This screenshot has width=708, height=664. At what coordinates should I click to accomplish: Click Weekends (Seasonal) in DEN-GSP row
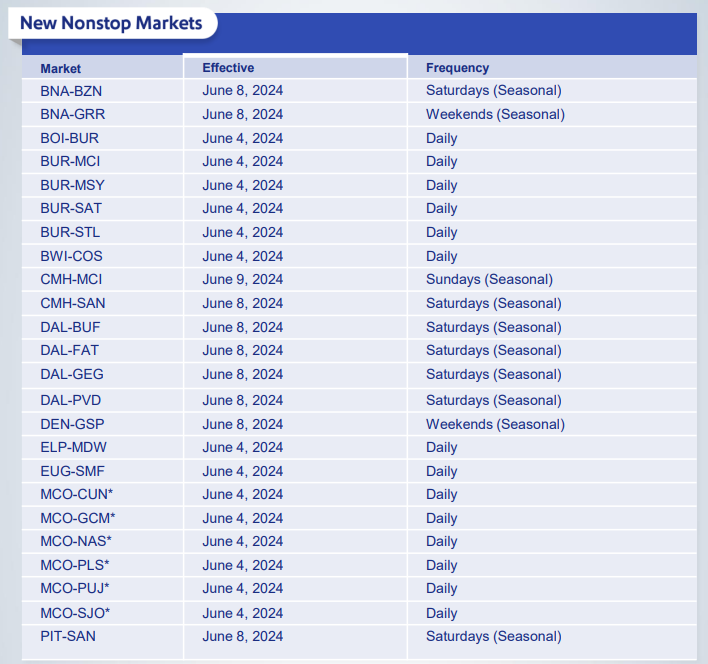pos(495,424)
